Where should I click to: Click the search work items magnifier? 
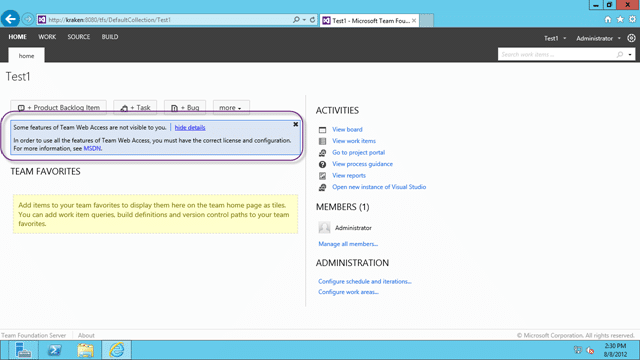[x=620, y=54]
